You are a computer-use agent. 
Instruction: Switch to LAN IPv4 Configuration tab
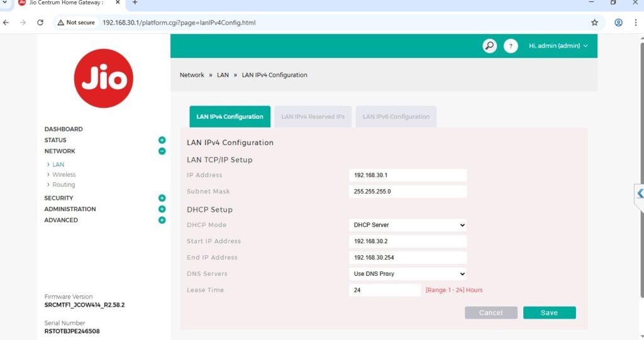(x=230, y=117)
